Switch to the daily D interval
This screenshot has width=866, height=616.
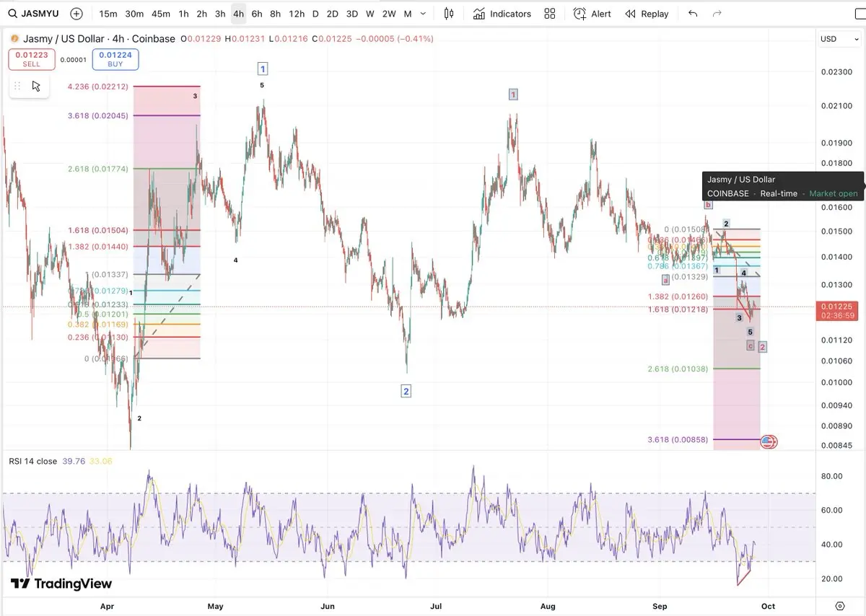coord(315,14)
